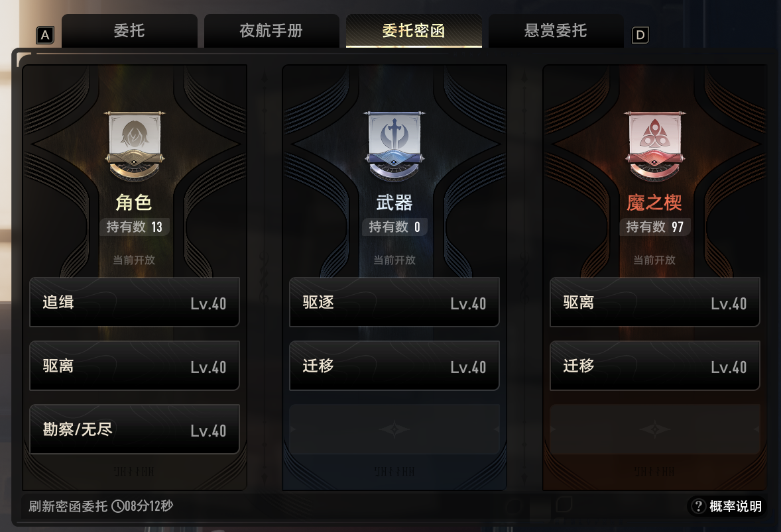Click the A key previous-tab icon
The width and height of the screenshot is (781, 532).
click(x=45, y=35)
